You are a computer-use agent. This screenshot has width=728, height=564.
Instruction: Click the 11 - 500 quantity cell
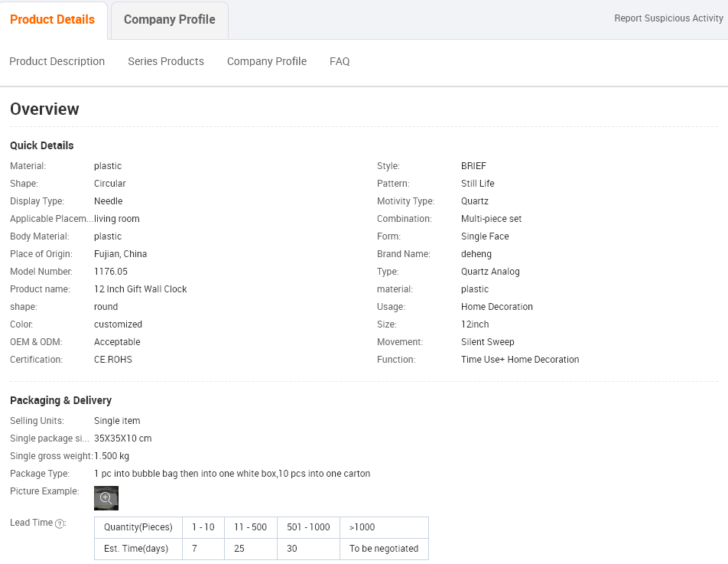tap(251, 527)
